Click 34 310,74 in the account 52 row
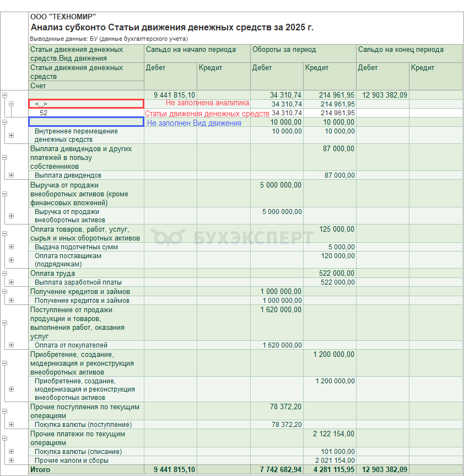The height and width of the screenshot is (476, 464). pyautogui.click(x=287, y=113)
